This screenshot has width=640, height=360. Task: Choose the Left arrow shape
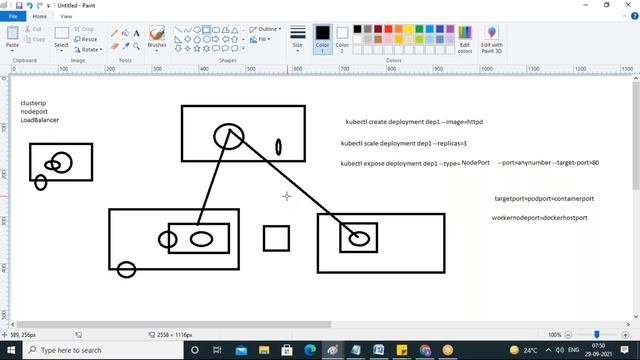point(225,39)
